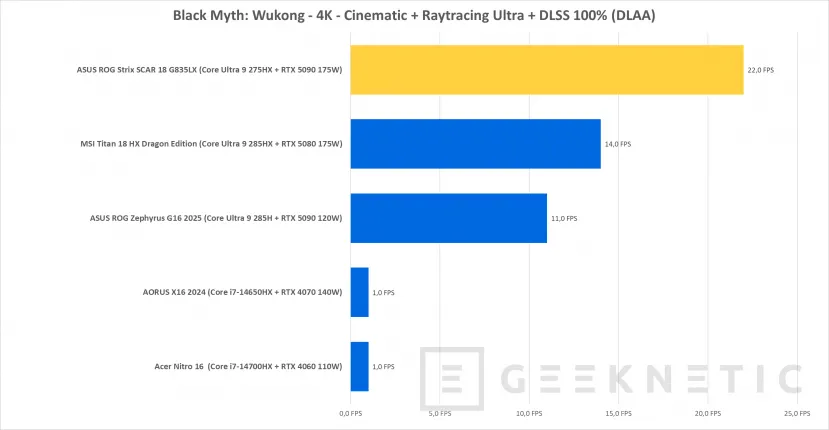Select the ASUS ROG Zephyrus G16 2025 label
This screenshot has width=829, height=430.
[216, 218]
